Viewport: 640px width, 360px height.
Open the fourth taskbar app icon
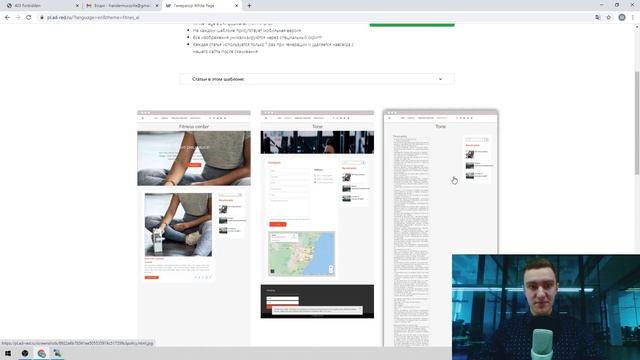click(x=58, y=353)
